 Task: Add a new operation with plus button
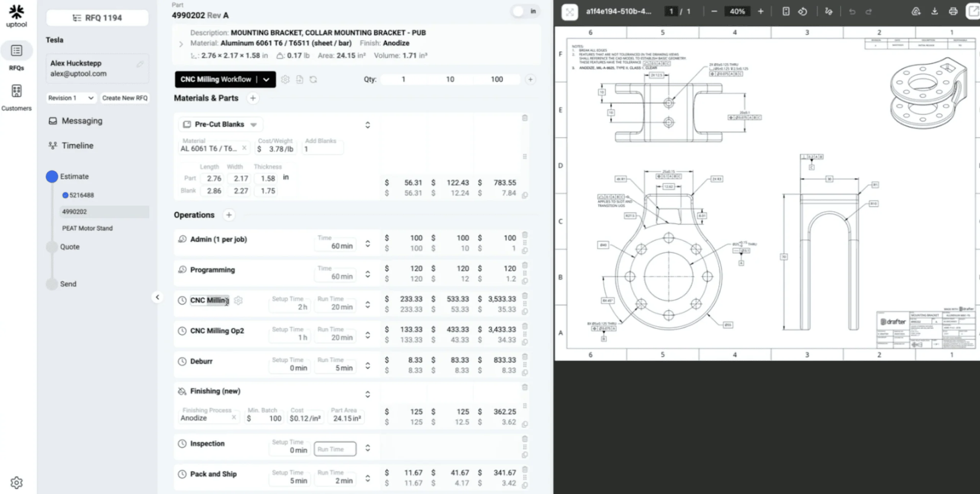pos(229,215)
